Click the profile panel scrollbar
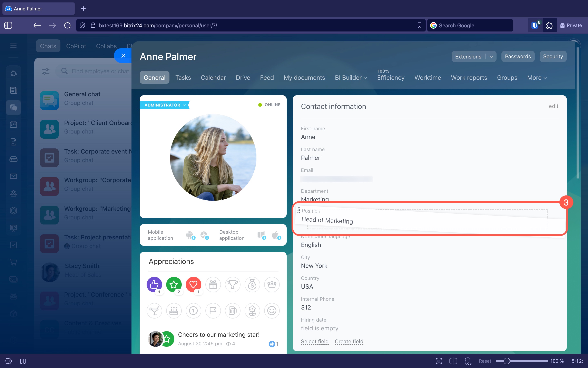 (x=578, y=113)
